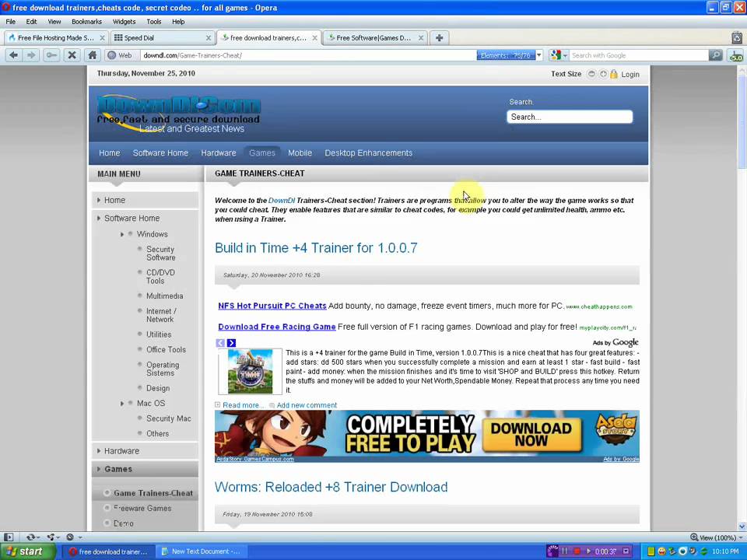Click previous ad arrow under ads
The height and width of the screenshot is (560, 747).
coord(220,343)
